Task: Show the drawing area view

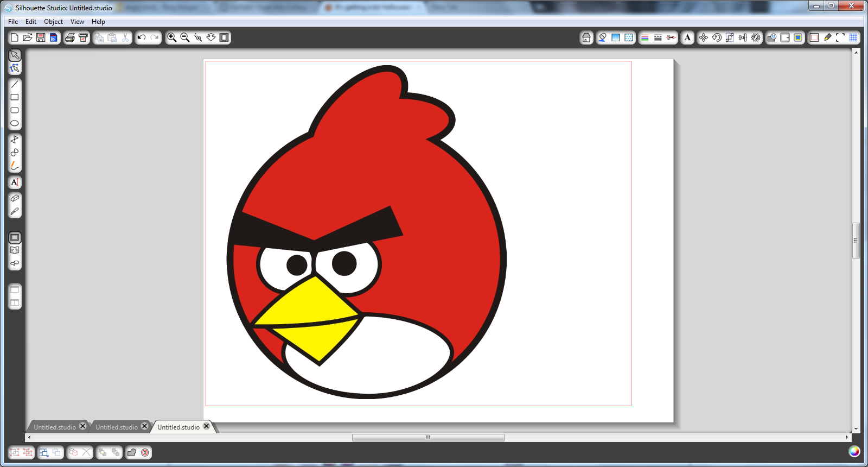Action: point(15,237)
